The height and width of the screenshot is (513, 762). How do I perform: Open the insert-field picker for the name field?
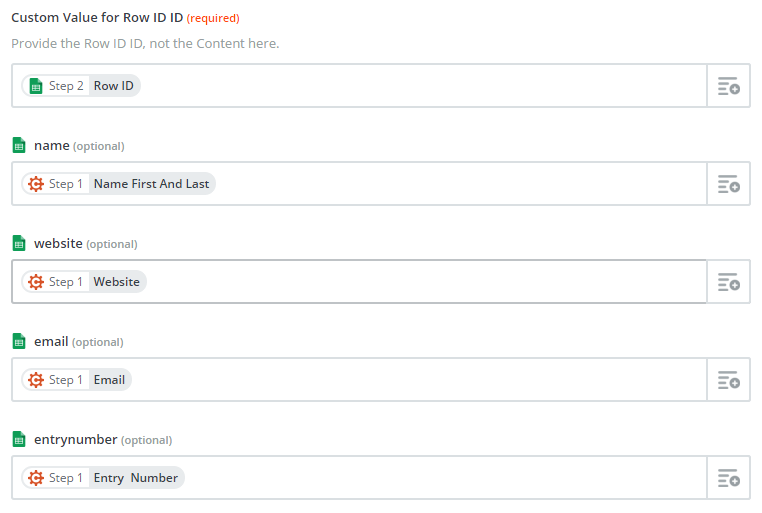coord(728,184)
